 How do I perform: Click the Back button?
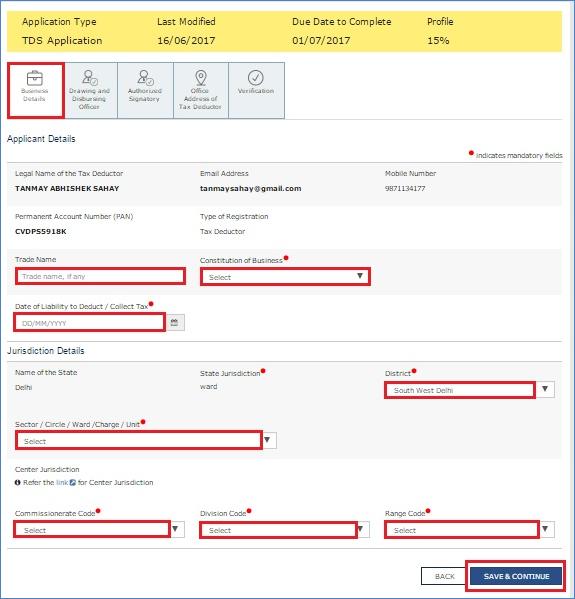tap(445, 576)
